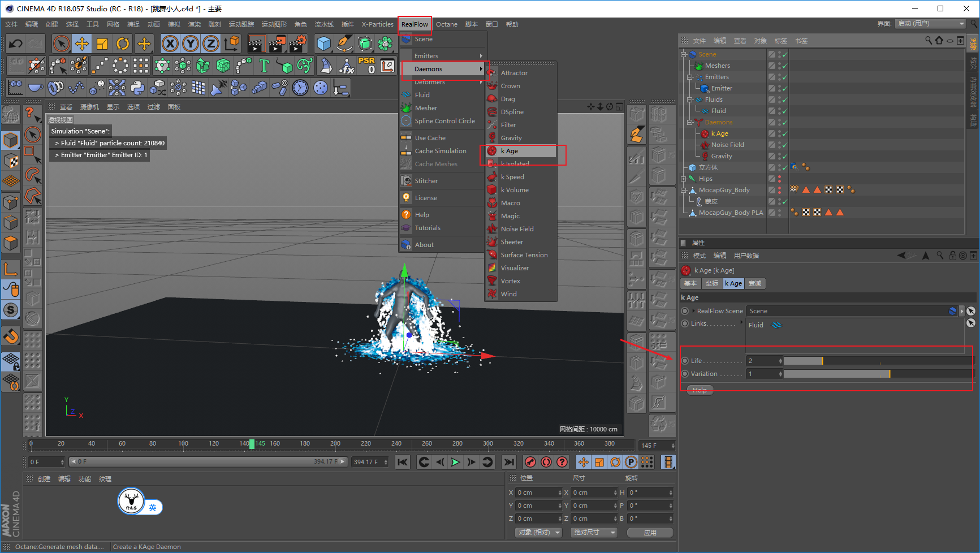The image size is (980, 553).
Task: Open the 绝对尺寸 dropdown
Action: [594, 533]
